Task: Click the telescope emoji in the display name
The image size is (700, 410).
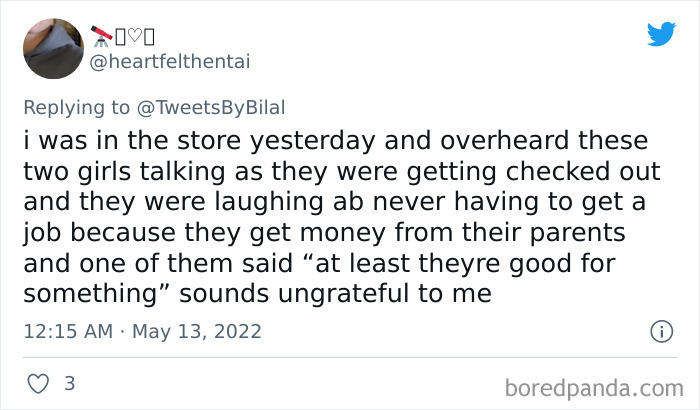Action: click(101, 36)
